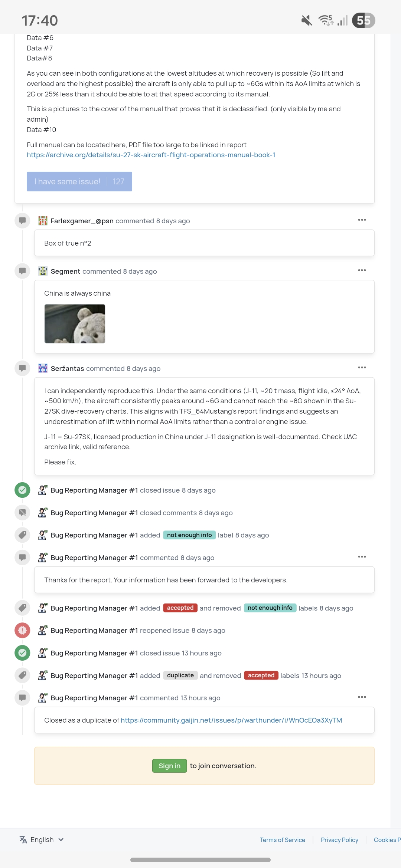Click the Segment username
Viewport: 401px width, 868px height.
click(65, 271)
